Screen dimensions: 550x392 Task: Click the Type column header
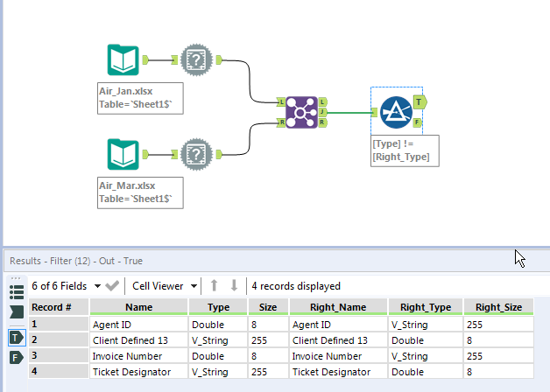[x=218, y=307]
